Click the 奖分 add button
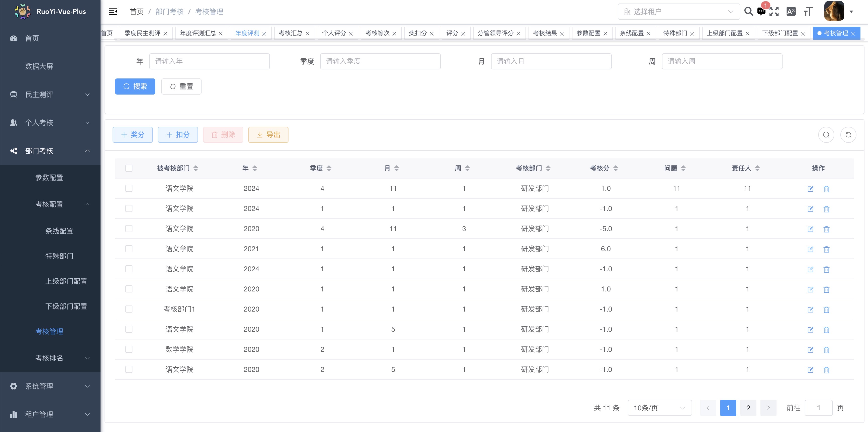Screen dimensions: 868x432 pos(132,135)
